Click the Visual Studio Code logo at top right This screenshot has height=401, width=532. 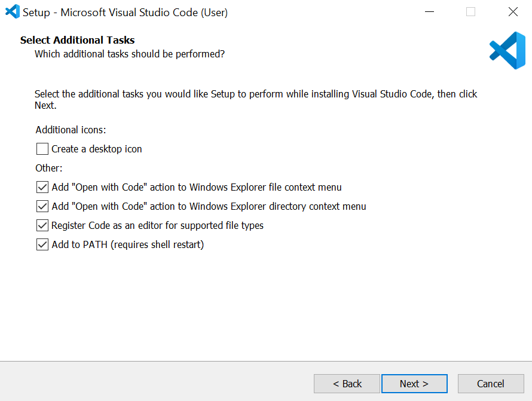pyautogui.click(x=507, y=50)
